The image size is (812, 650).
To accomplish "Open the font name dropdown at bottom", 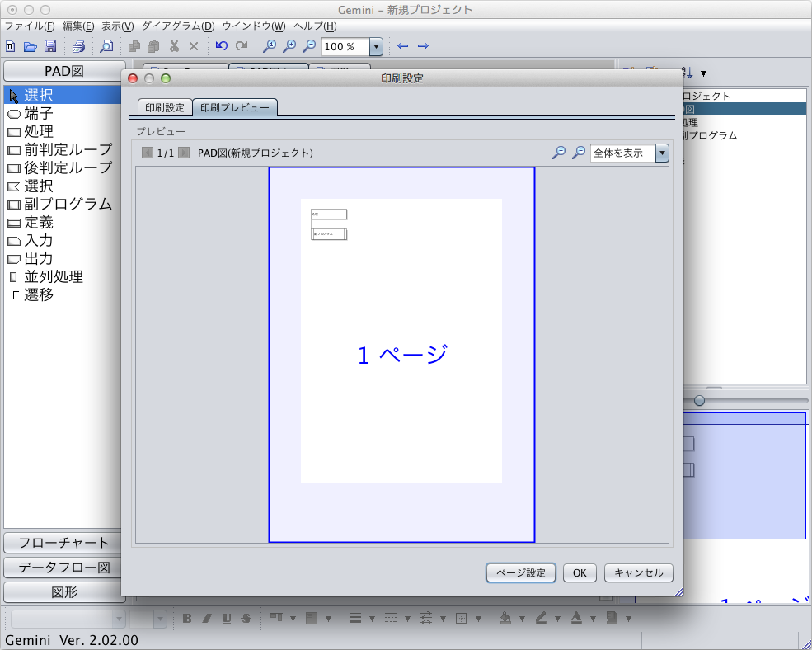I will click(x=119, y=619).
